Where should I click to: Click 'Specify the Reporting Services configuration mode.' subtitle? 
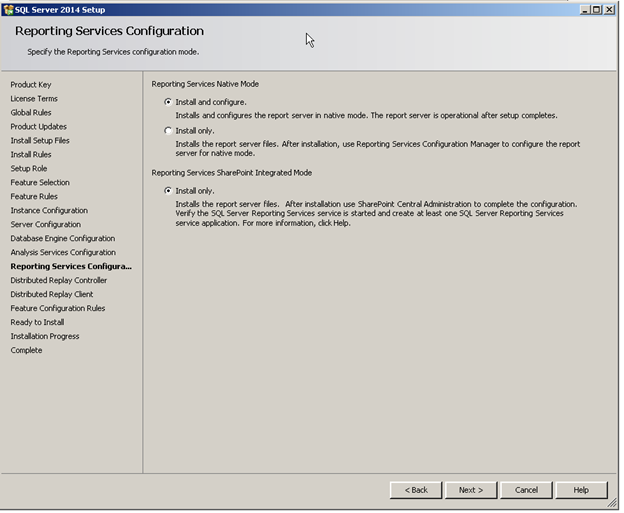click(113, 52)
